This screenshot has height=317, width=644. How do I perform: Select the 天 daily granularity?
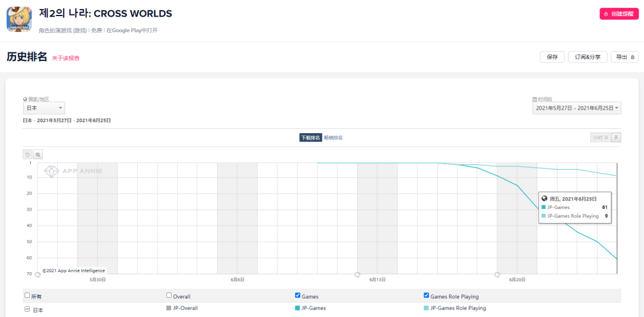point(615,138)
